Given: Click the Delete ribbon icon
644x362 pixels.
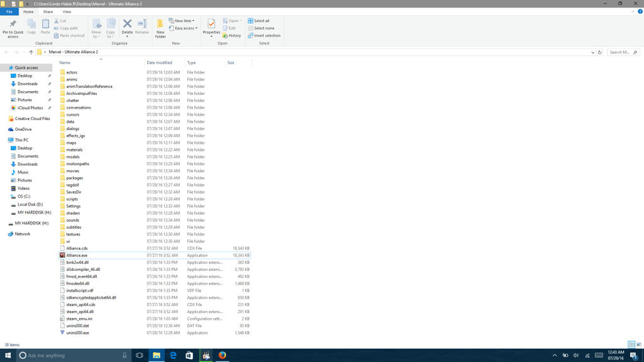Looking at the screenshot, I should [127, 28].
